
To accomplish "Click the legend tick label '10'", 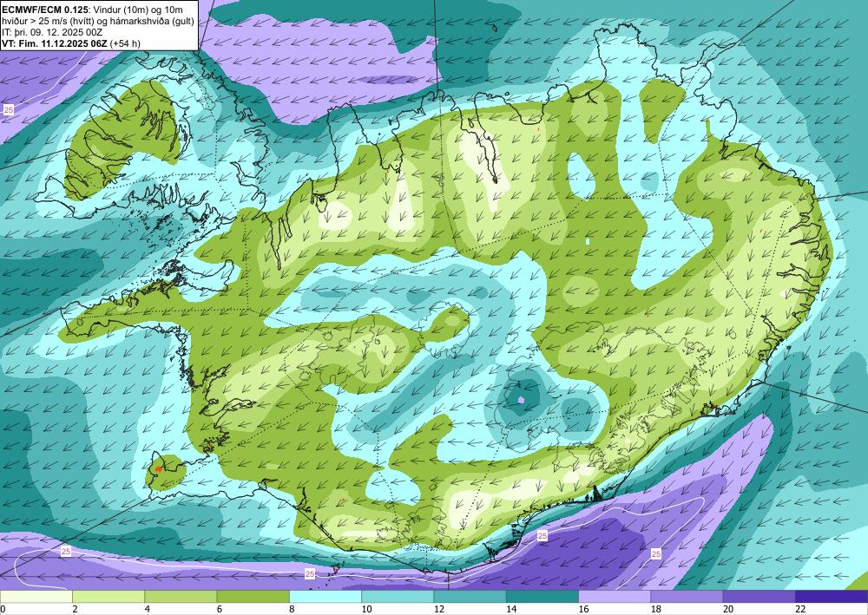I will click(366, 609).
